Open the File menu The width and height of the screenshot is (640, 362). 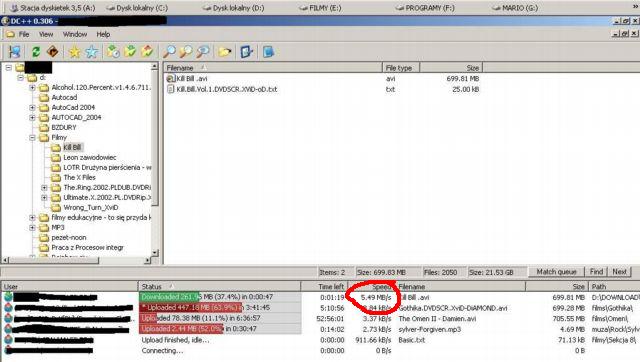point(24,34)
